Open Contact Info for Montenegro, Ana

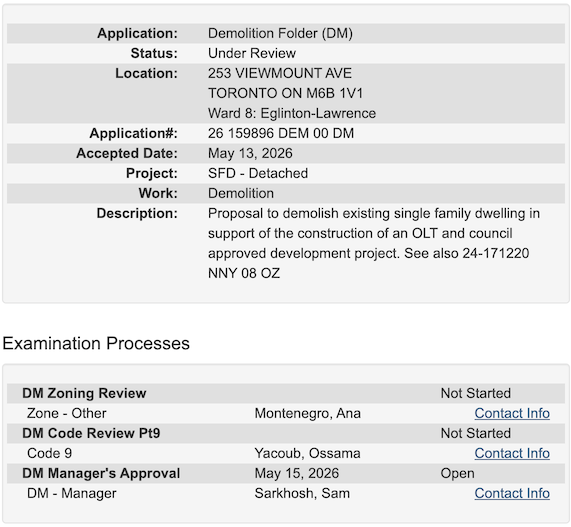(x=512, y=413)
